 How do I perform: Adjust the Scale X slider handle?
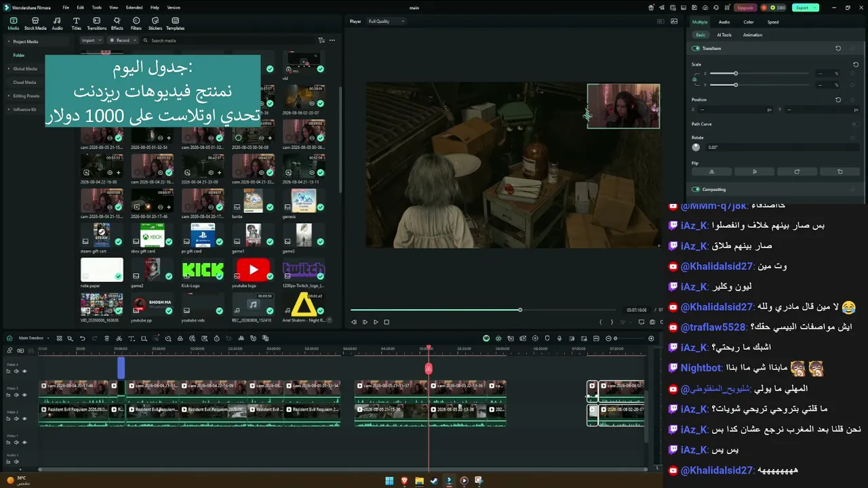[736, 73]
